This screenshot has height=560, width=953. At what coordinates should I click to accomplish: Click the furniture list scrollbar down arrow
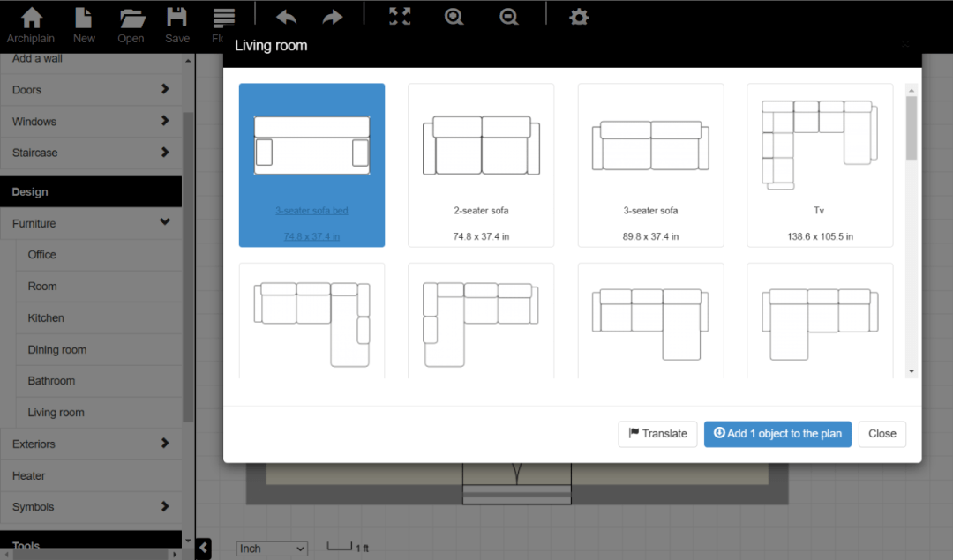pos(912,371)
